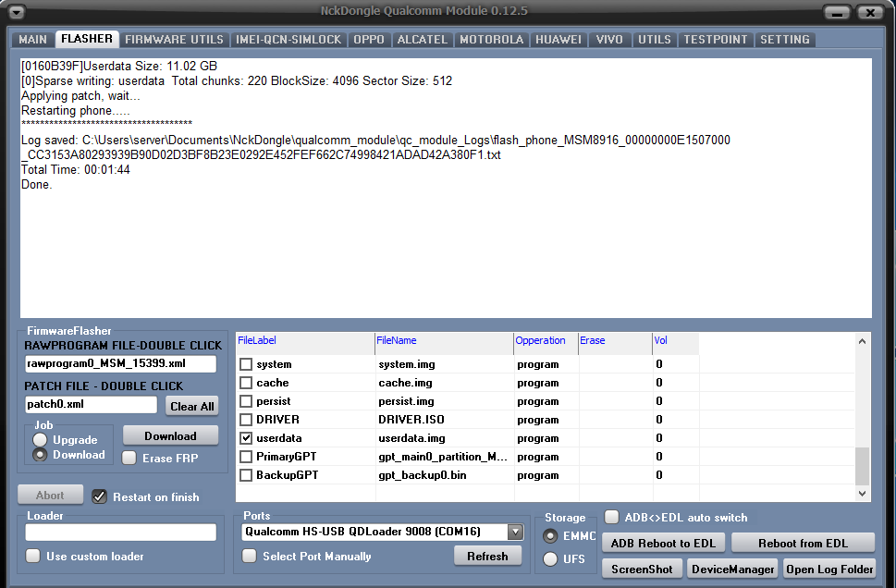Click 'Restarting phone.....' log line
Screen dimensions: 896x588
click(x=76, y=110)
